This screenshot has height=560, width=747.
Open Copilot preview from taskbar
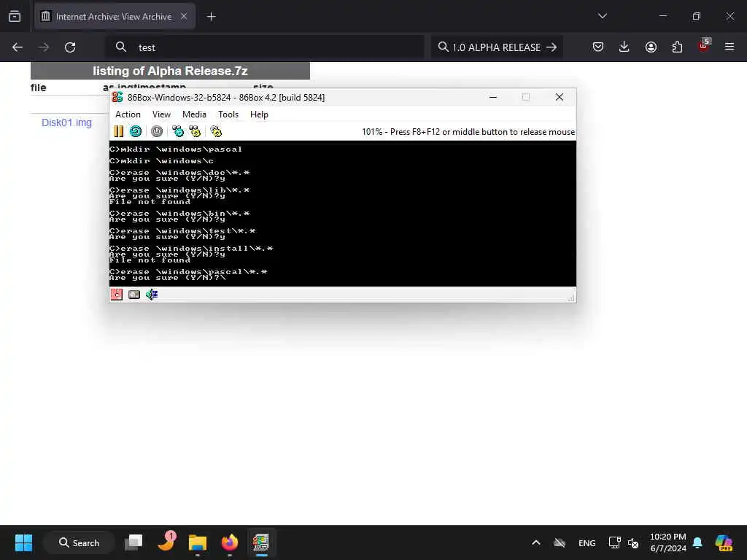[724, 542]
